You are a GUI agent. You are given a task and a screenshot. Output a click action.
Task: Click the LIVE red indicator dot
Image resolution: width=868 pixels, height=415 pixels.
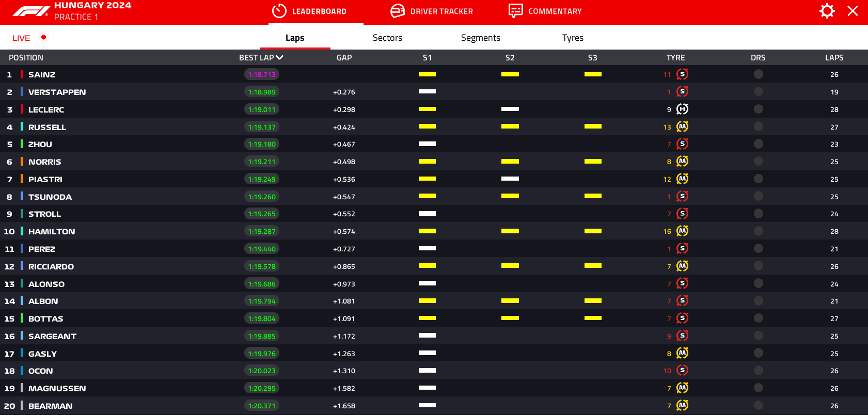tap(44, 37)
